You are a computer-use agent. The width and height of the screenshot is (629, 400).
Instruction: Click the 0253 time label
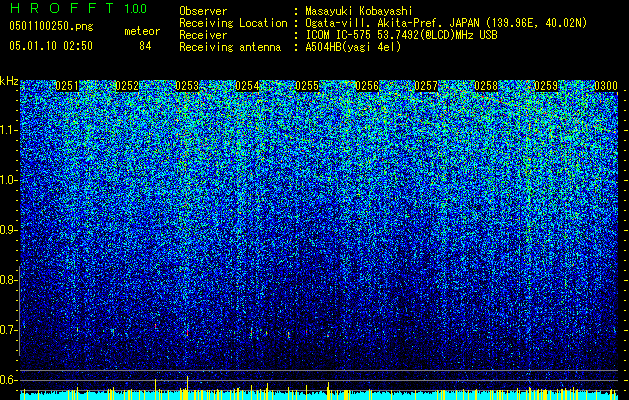point(187,86)
